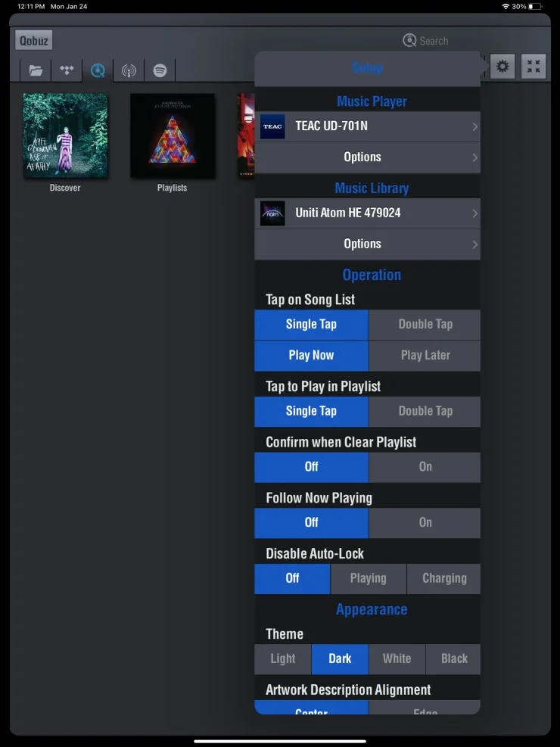Choose the Light theme
The width and height of the screenshot is (560, 747).
tap(283, 659)
